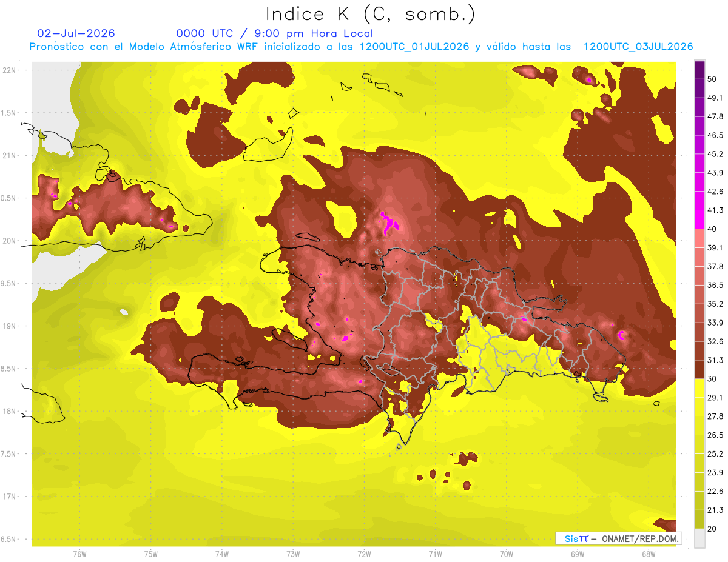728x562 pixels.
Task: Click the '73W' longitude label
Action: click(x=293, y=554)
